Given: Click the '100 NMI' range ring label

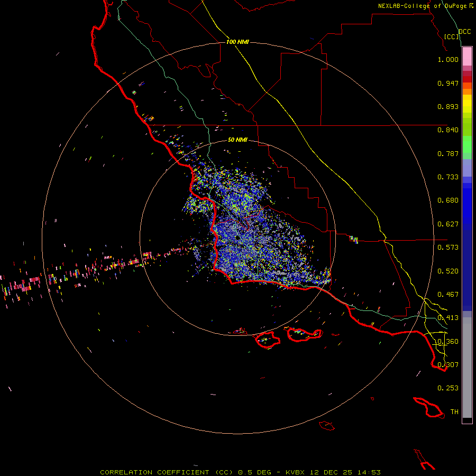Looking at the screenshot, I should click(237, 42).
